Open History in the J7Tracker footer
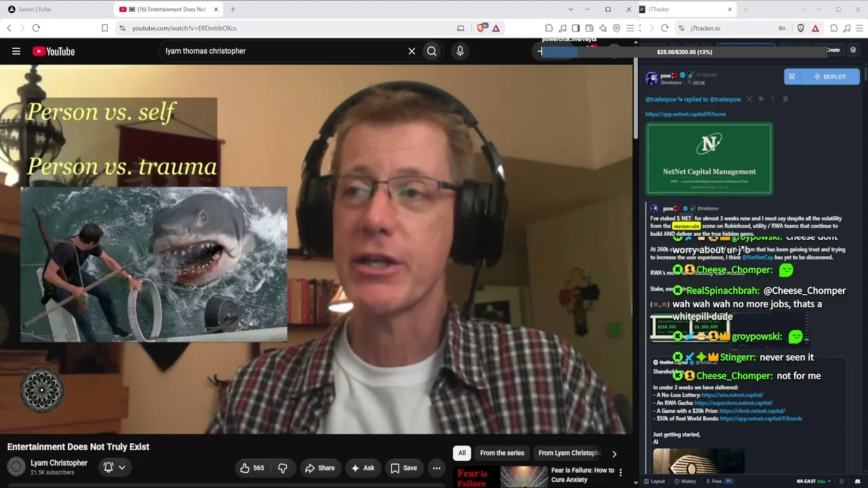 point(685,481)
